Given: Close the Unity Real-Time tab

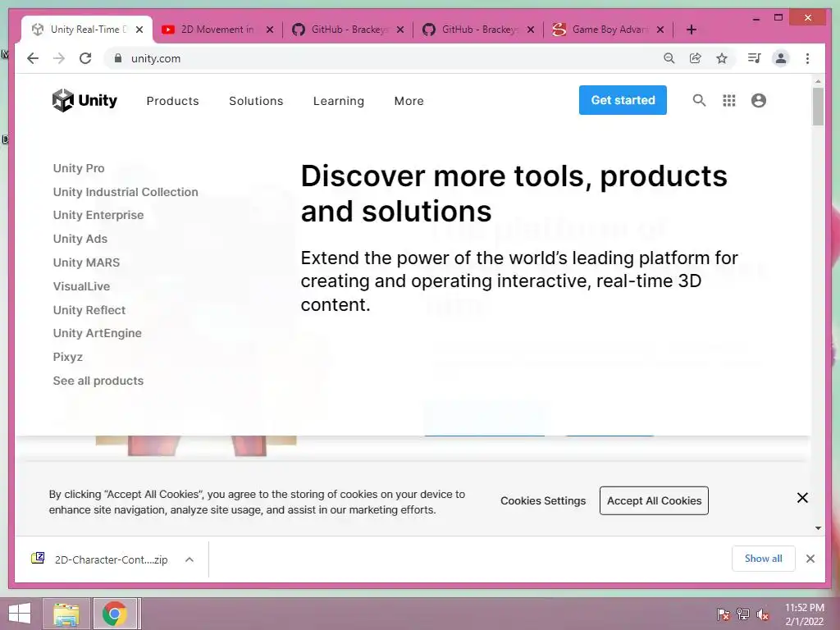Looking at the screenshot, I should coord(139,30).
